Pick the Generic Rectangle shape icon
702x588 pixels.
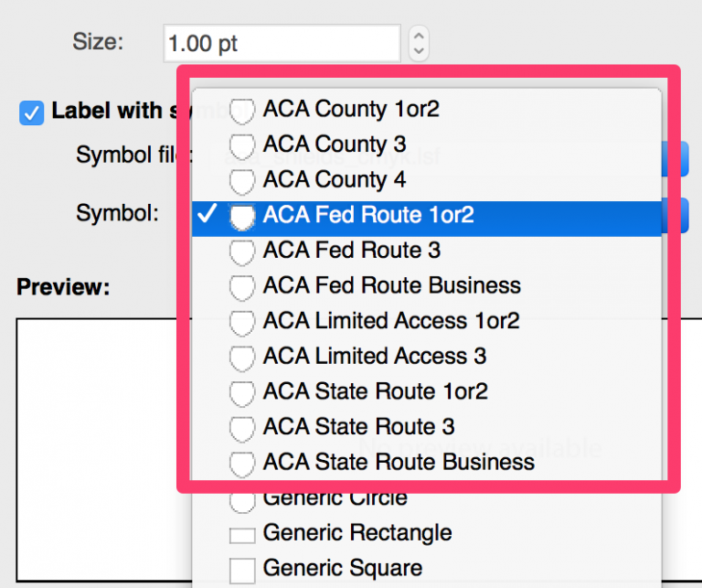[242, 535]
